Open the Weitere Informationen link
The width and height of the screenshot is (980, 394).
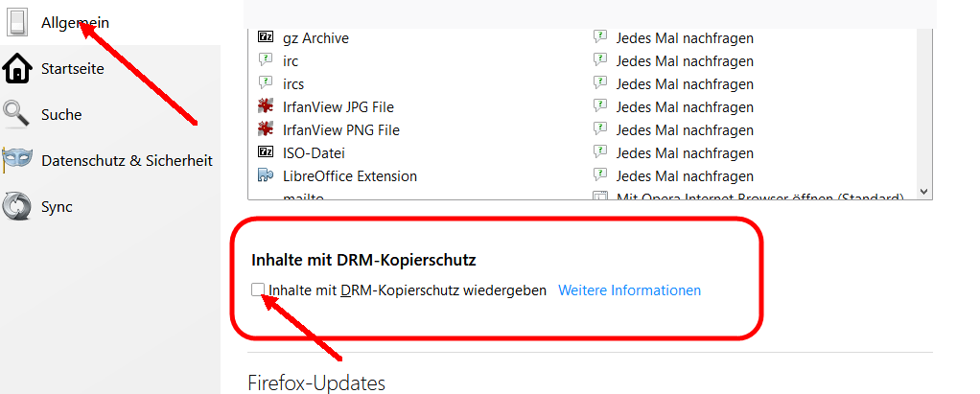click(629, 290)
